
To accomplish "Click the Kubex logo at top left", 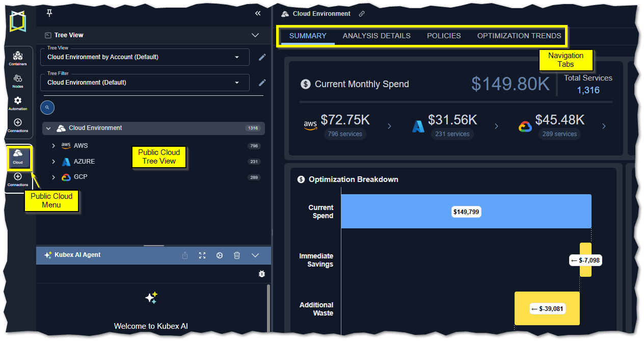I will [18, 21].
